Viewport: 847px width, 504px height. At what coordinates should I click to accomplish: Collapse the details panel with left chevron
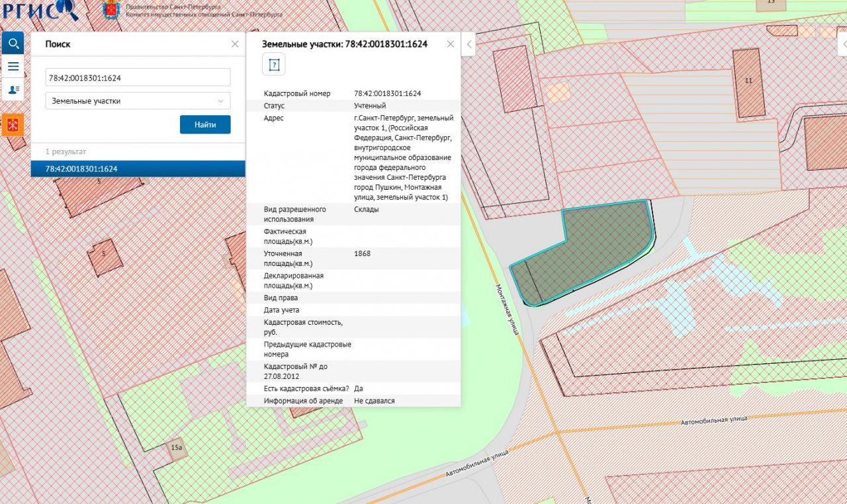tap(468, 44)
